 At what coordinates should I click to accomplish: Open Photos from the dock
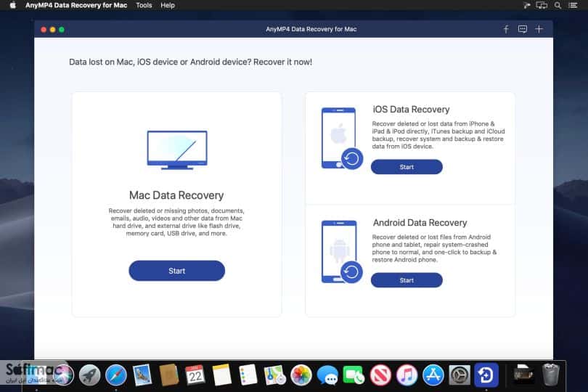point(301,375)
